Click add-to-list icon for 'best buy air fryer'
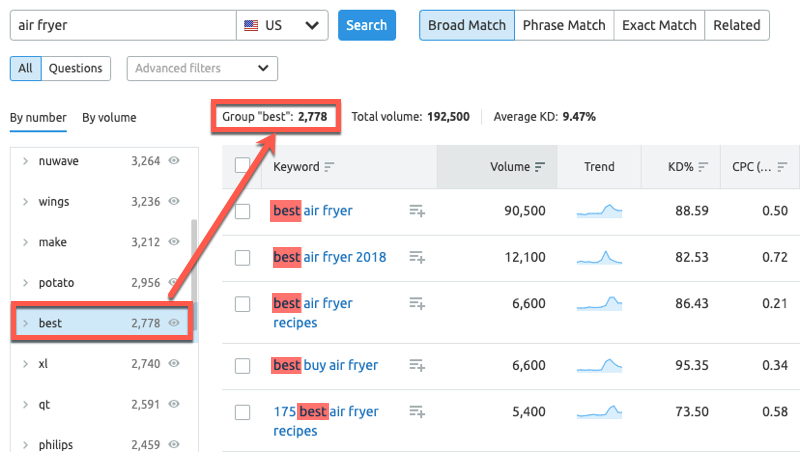The height and width of the screenshot is (452, 800). coord(417,365)
